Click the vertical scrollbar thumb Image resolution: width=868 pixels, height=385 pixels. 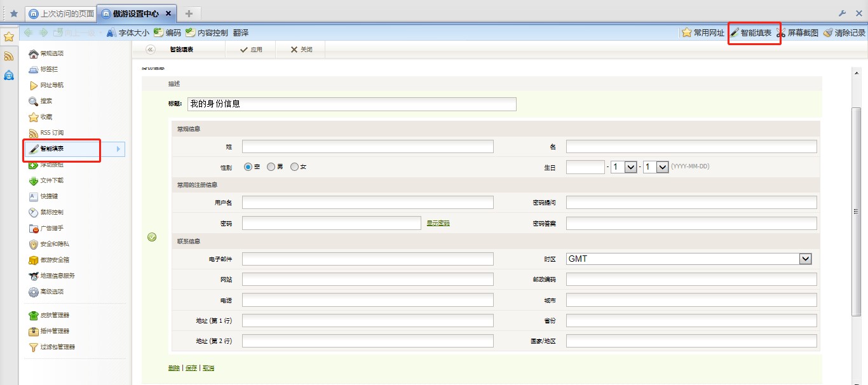tap(856, 211)
